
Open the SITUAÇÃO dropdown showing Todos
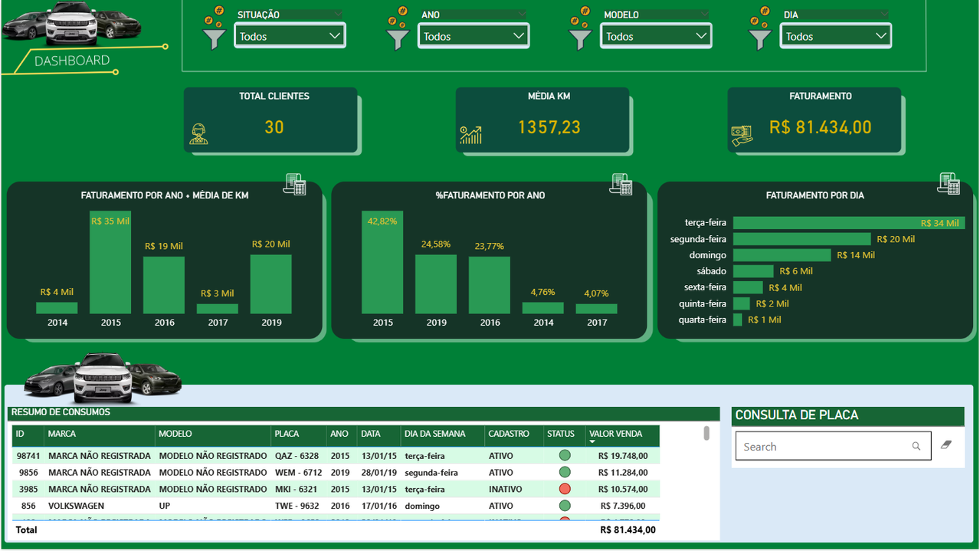click(290, 36)
